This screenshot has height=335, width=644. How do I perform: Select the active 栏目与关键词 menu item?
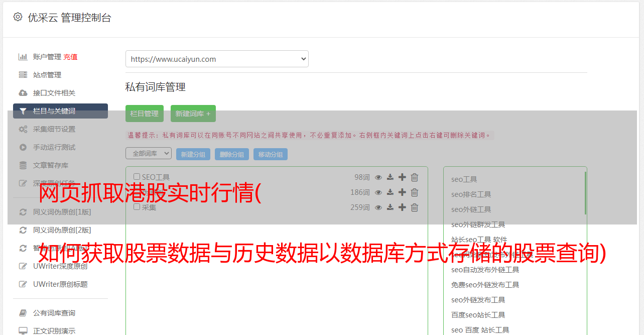pos(60,111)
